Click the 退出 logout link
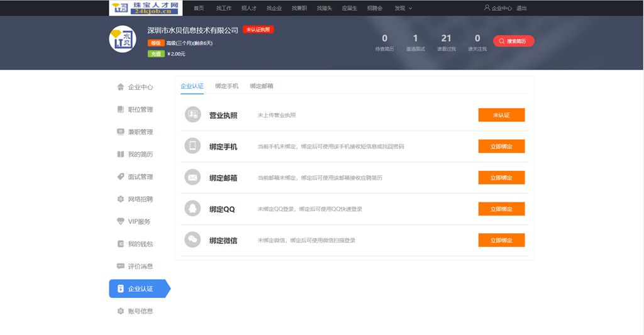 (x=521, y=8)
